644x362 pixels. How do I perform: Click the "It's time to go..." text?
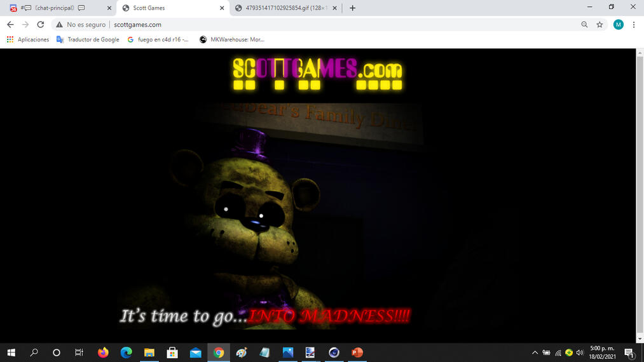(x=184, y=316)
